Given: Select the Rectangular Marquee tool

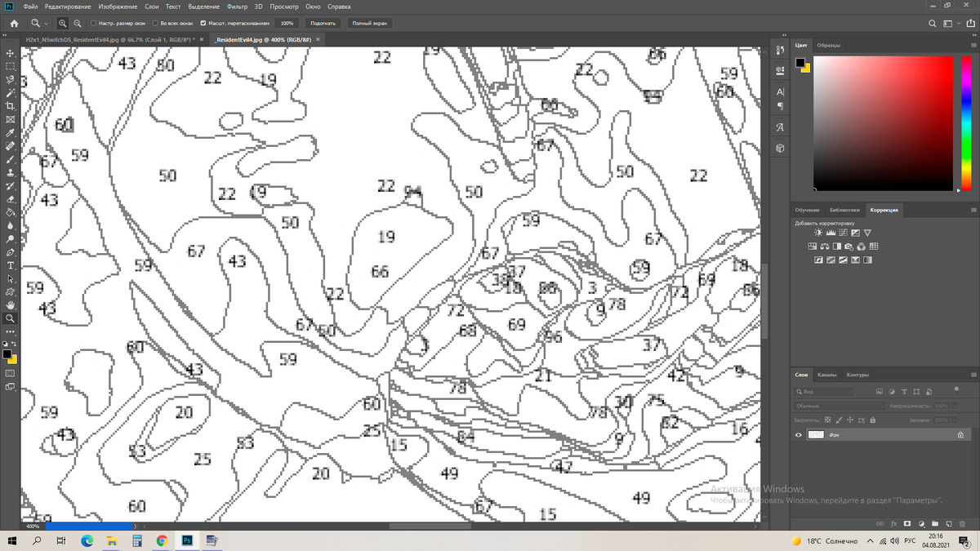Looking at the screenshot, I should [x=10, y=66].
